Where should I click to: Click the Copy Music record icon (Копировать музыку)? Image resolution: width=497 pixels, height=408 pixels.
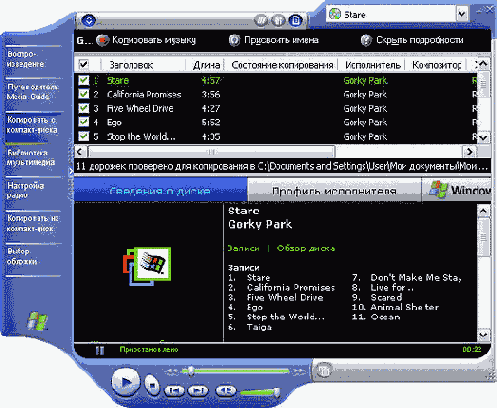coord(102,40)
